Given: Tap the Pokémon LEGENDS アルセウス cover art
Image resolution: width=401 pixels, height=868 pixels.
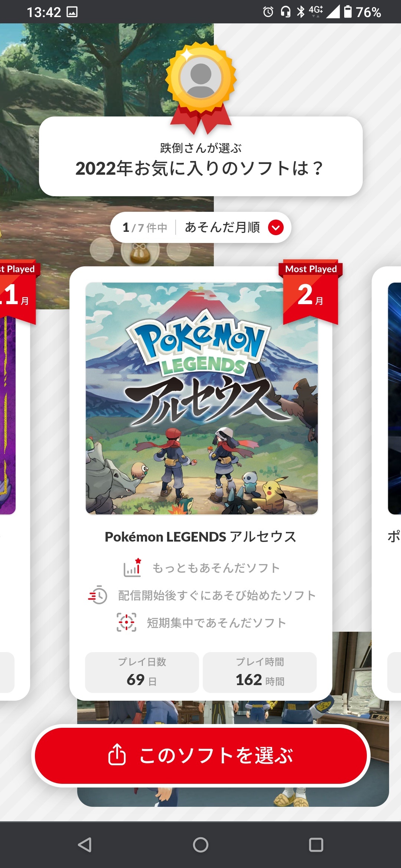Looking at the screenshot, I should [x=202, y=398].
